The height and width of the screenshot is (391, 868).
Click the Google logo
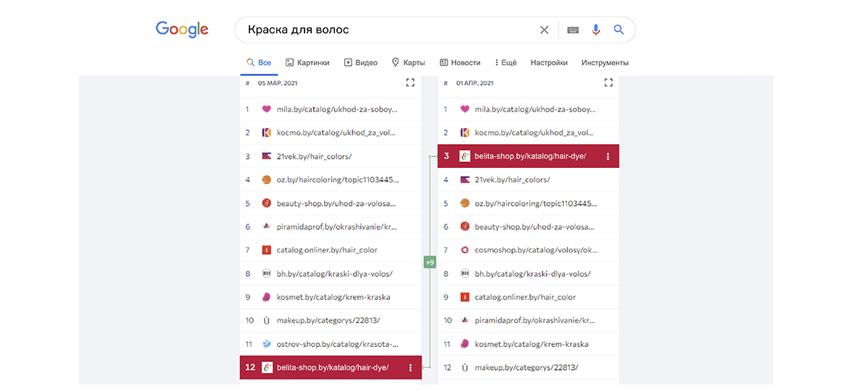182,30
